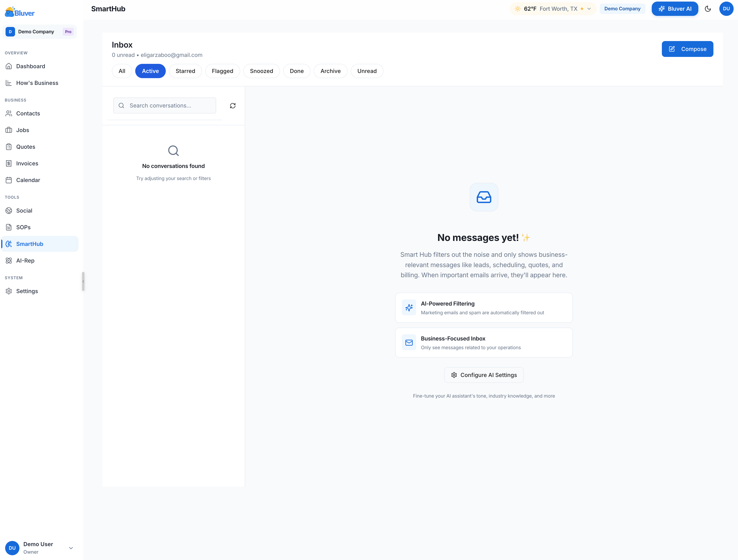This screenshot has width=738, height=560.
Task: Open the Social tool
Action: pyautogui.click(x=40, y=211)
